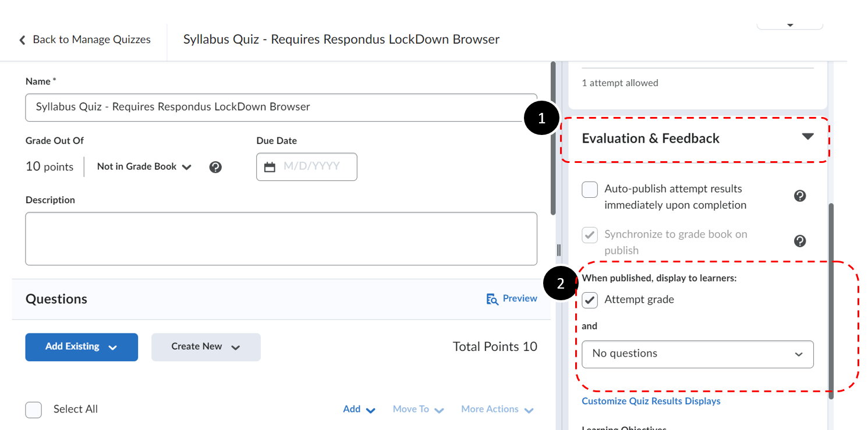
Task: Click the Add Existing button
Action: pos(81,347)
